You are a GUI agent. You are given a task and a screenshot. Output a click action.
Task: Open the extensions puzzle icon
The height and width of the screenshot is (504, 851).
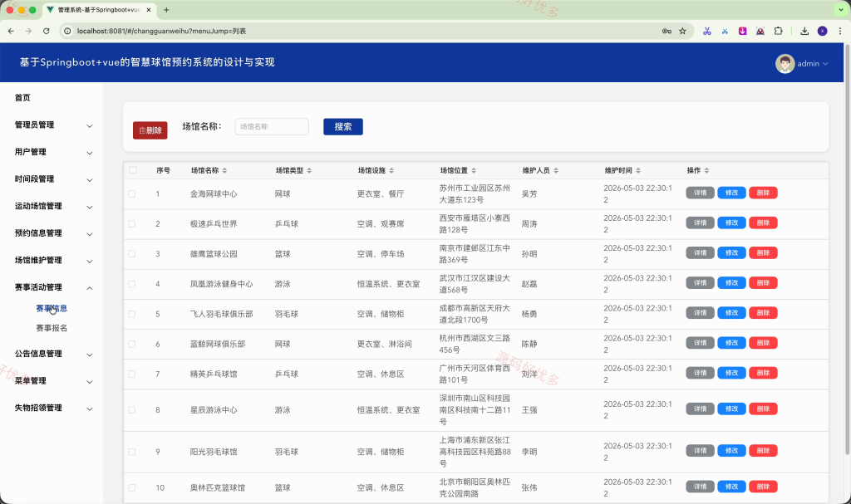click(778, 31)
